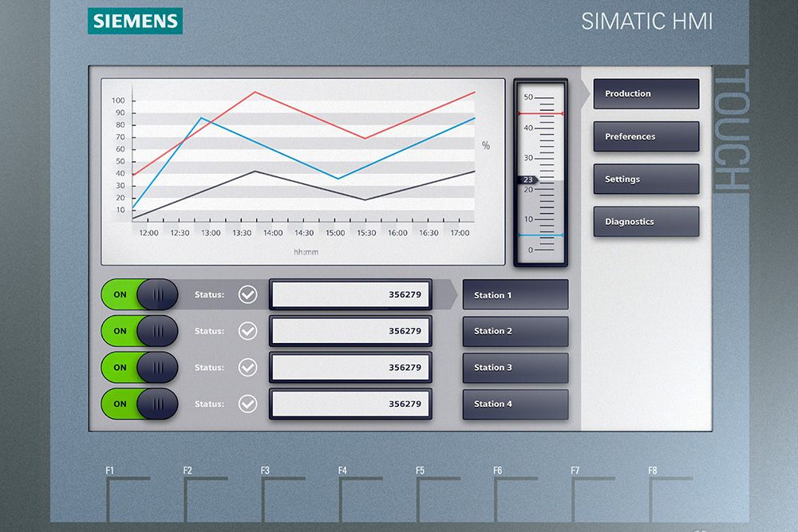798x532 pixels.
Task: Open the Production screen
Action: (x=646, y=93)
